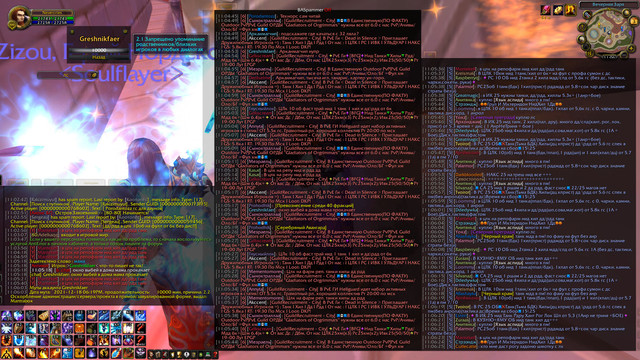Open the BASpammer window title

coord(314,10)
